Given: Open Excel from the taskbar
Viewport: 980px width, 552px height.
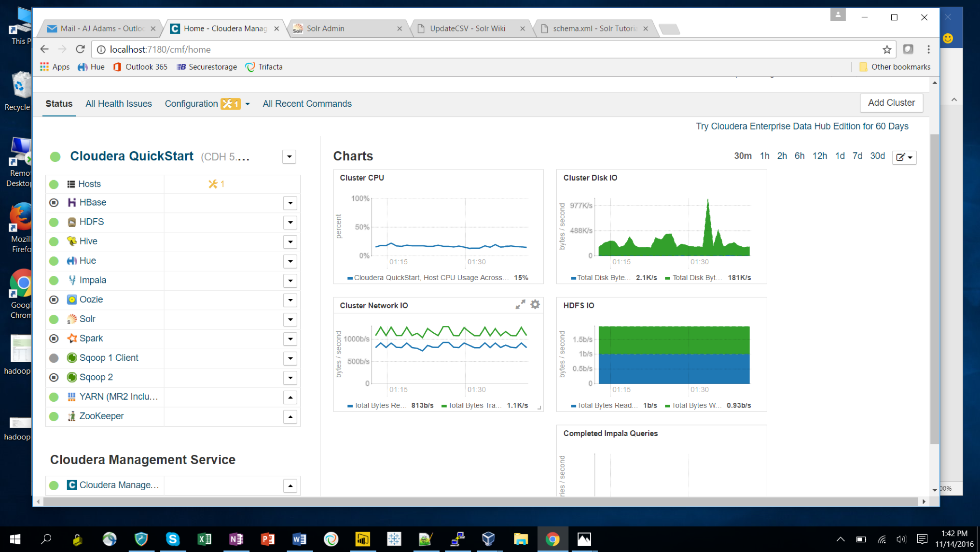Looking at the screenshot, I should coord(204,539).
